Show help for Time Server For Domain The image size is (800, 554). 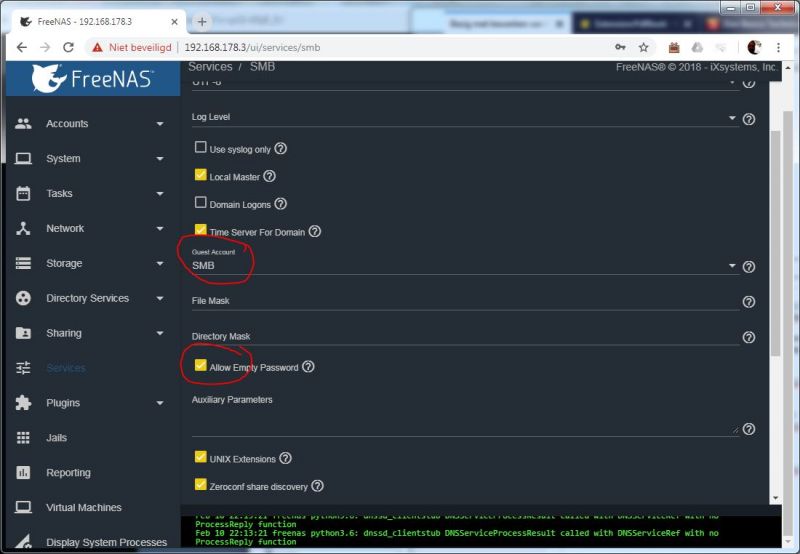pyautogui.click(x=315, y=232)
